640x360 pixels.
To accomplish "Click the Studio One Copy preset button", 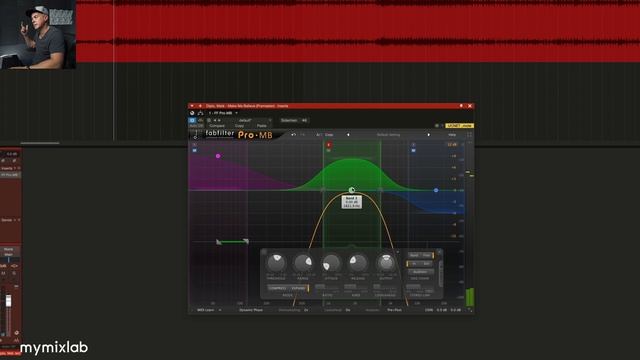I will point(240,126).
